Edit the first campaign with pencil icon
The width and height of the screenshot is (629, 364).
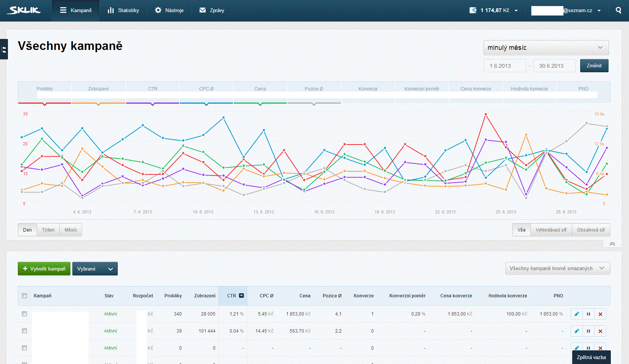[x=577, y=314]
